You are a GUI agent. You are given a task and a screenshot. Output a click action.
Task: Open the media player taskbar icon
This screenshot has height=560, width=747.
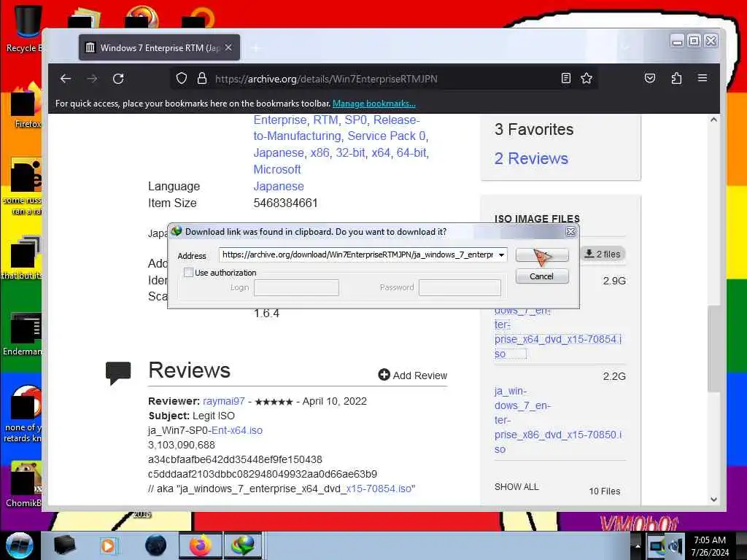[108, 545]
